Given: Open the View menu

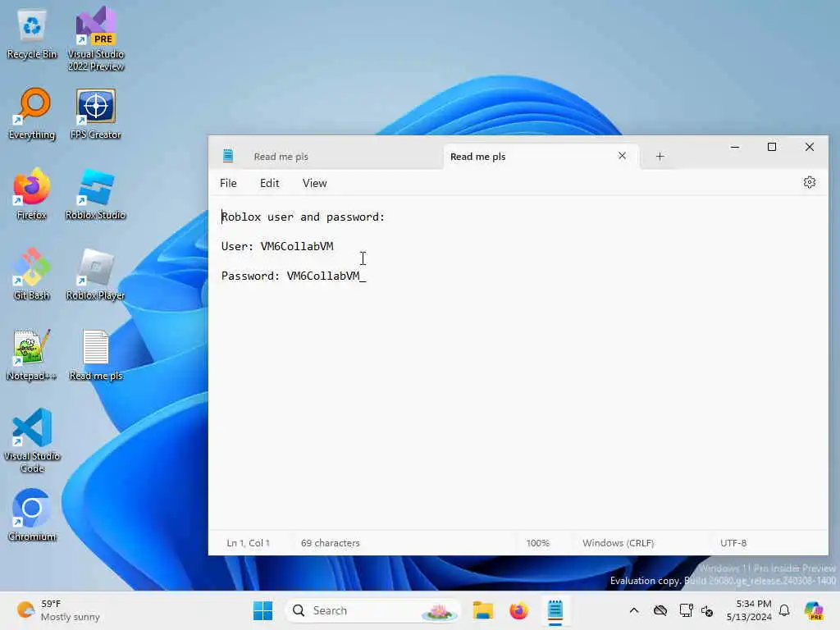Looking at the screenshot, I should (314, 183).
